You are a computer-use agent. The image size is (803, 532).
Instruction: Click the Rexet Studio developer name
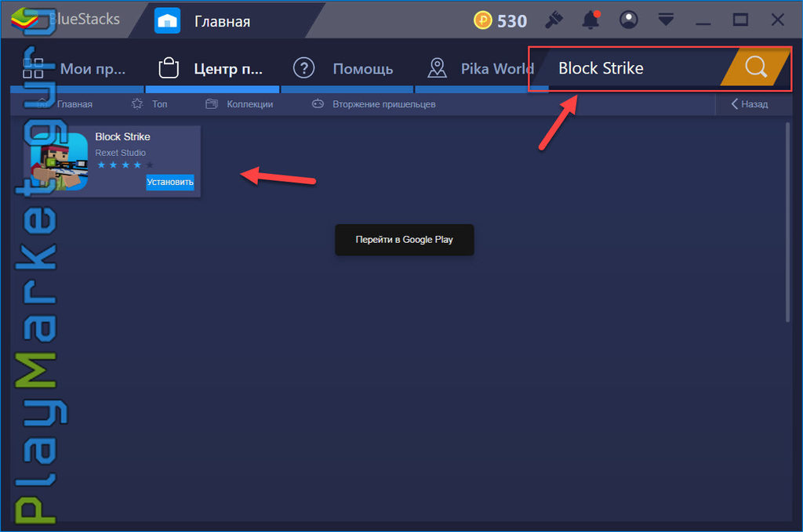pos(120,153)
